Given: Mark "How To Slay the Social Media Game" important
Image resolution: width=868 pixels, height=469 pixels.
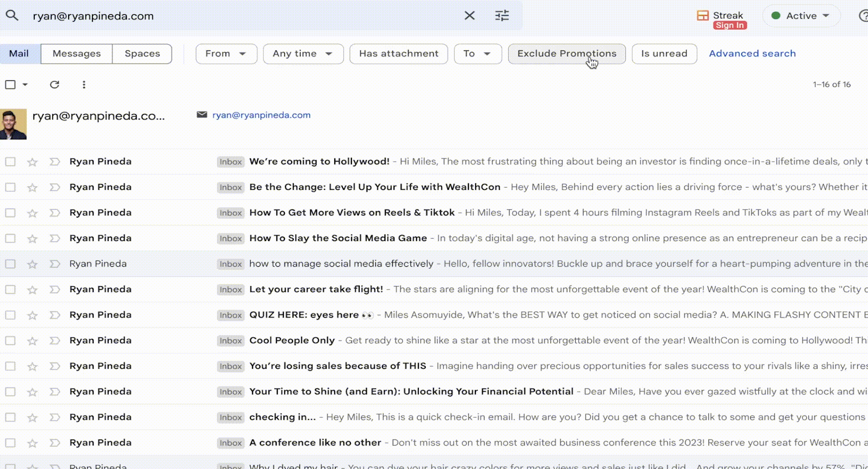Looking at the screenshot, I should tap(54, 238).
